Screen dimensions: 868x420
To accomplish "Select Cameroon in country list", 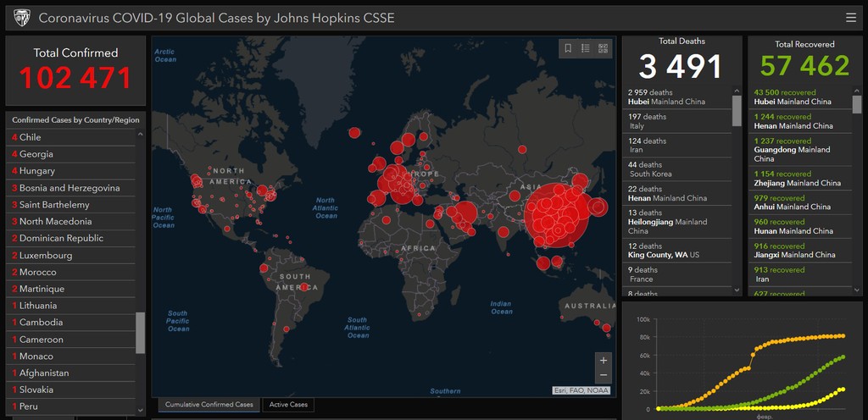I will click(x=70, y=340).
